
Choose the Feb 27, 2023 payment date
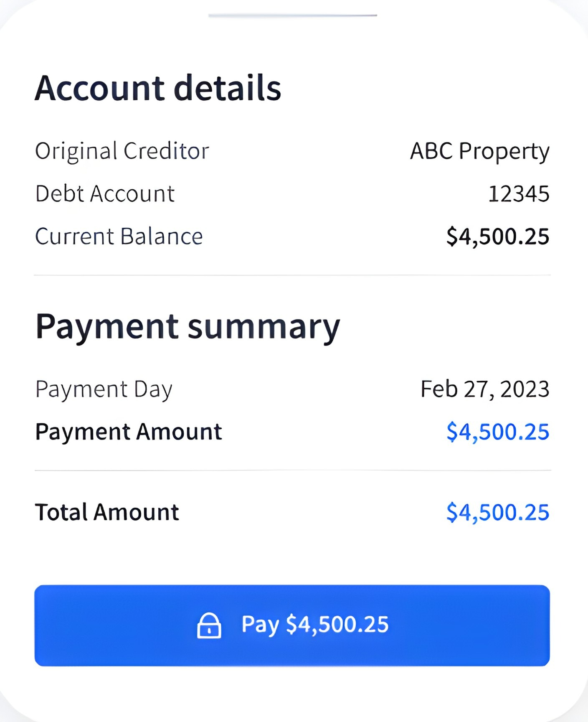[484, 389]
